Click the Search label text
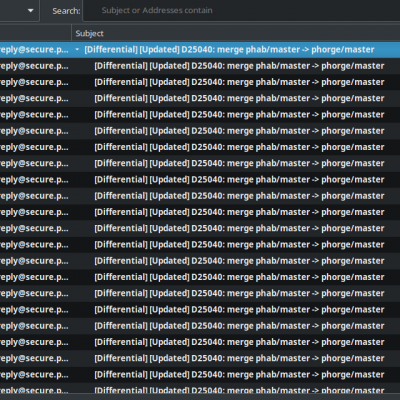 (66, 11)
